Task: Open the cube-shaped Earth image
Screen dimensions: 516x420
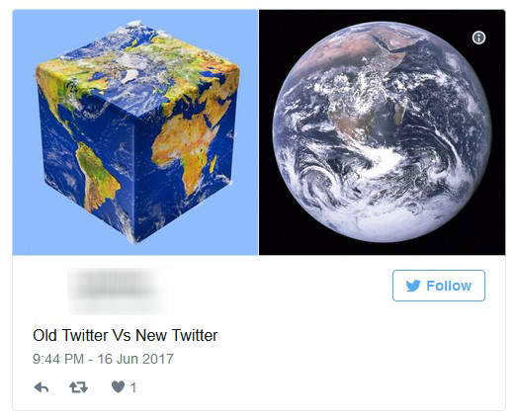Action: (135, 132)
